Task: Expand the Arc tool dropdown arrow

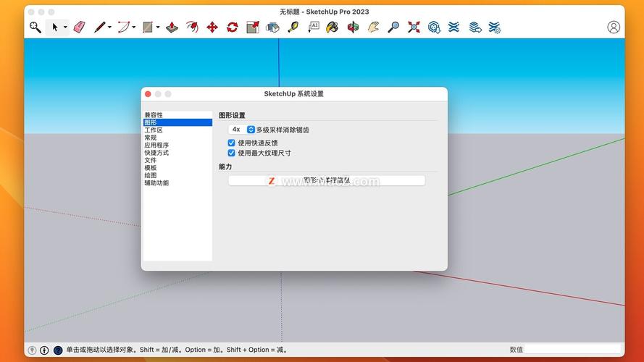Action: tap(134, 28)
